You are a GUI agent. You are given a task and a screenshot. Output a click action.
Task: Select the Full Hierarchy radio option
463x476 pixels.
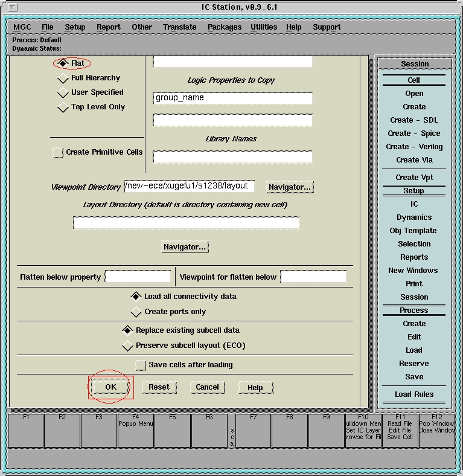tap(63, 79)
